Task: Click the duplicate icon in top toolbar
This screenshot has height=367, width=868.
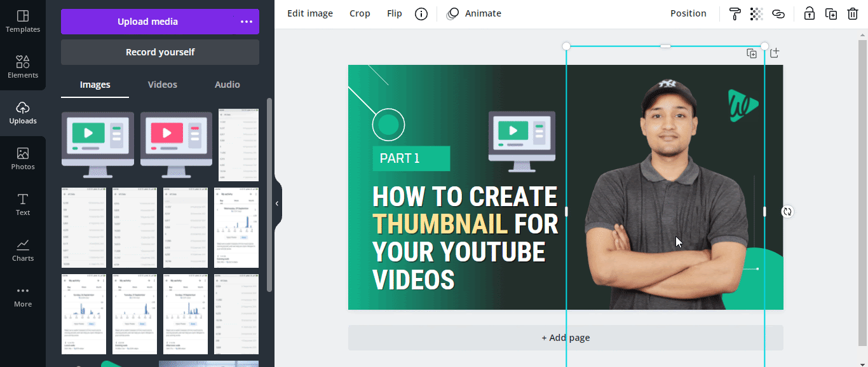Action: pyautogui.click(x=831, y=14)
